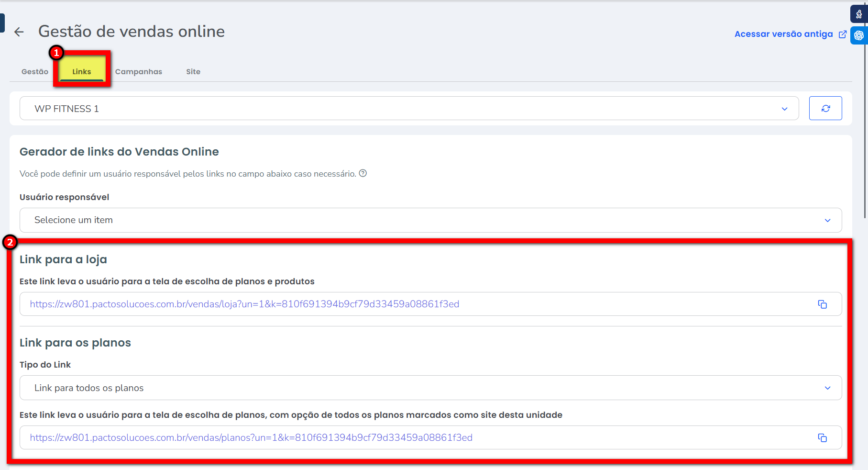Click the external link icon beside Acessar versão antiga
Viewport: 868px width, 470px height.
click(843, 34)
